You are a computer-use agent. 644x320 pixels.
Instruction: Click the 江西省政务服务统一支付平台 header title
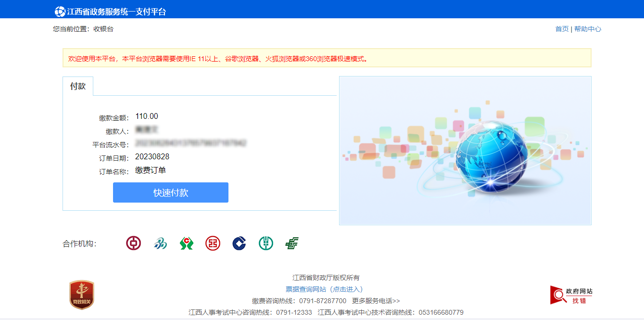point(116,12)
